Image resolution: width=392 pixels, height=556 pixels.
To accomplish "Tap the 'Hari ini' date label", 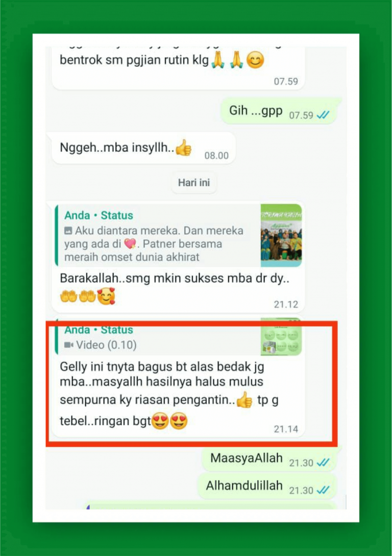I will pos(194,182).
